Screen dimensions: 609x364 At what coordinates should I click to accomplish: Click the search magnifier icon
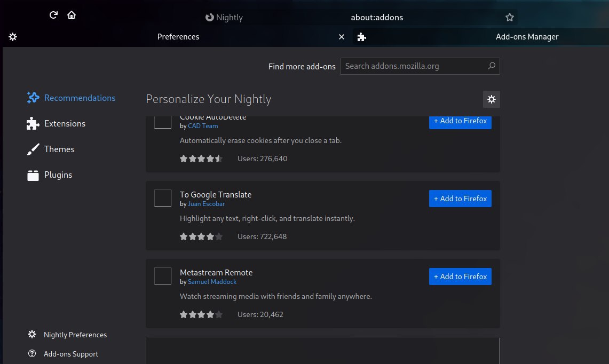492,66
